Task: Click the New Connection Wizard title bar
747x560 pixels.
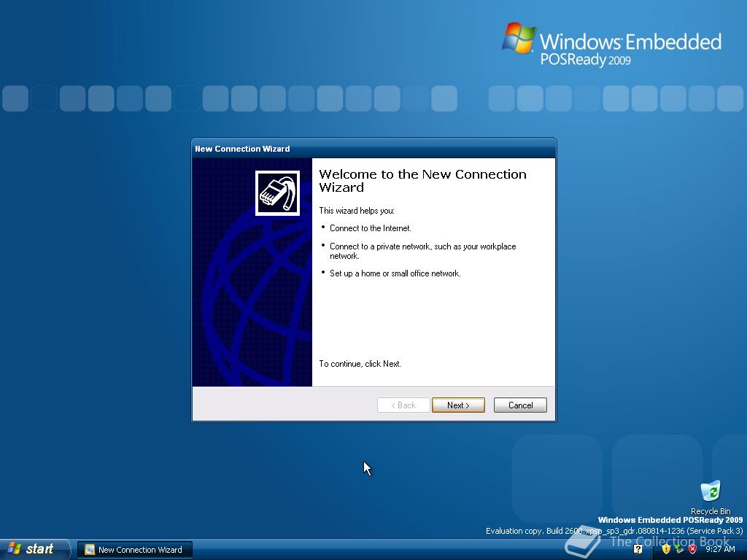Action: pos(373,149)
